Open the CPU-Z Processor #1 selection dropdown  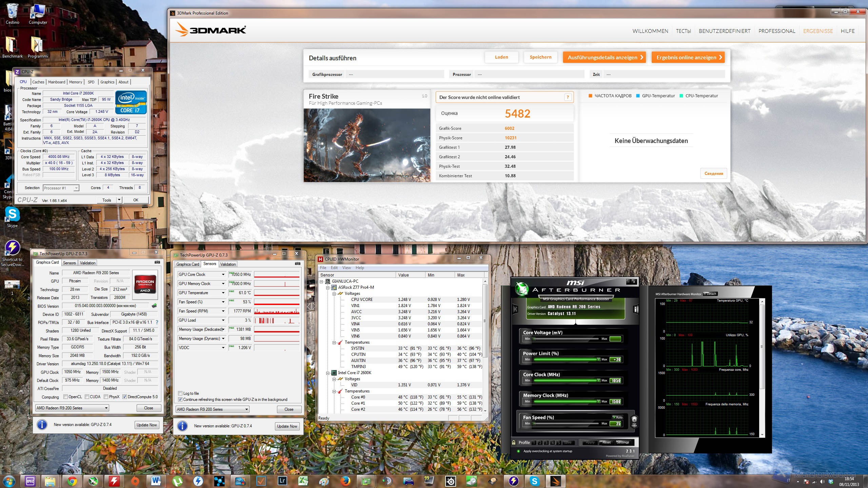point(77,188)
